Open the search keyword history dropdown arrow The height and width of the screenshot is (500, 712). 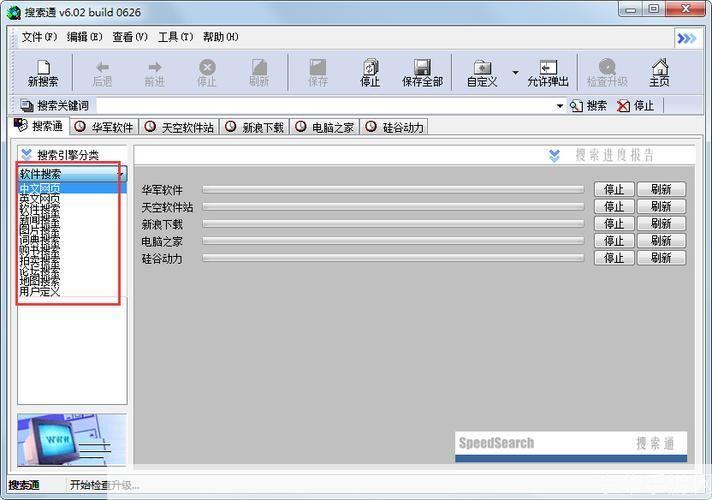tap(560, 106)
